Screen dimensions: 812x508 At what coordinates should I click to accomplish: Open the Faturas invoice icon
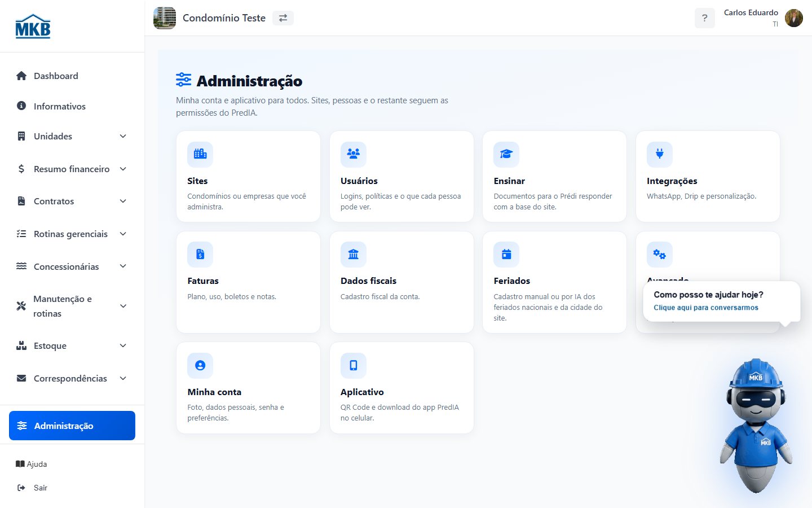200,255
